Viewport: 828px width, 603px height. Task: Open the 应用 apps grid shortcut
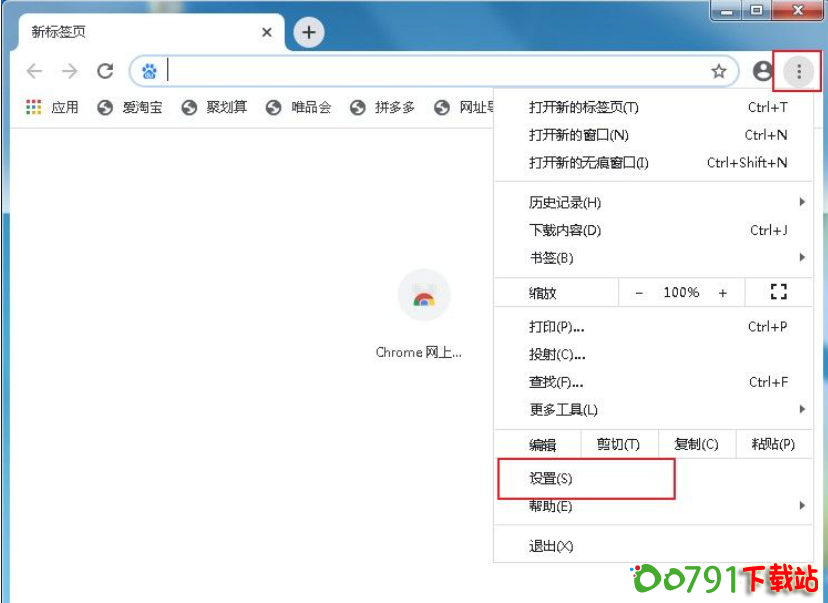[x=53, y=107]
